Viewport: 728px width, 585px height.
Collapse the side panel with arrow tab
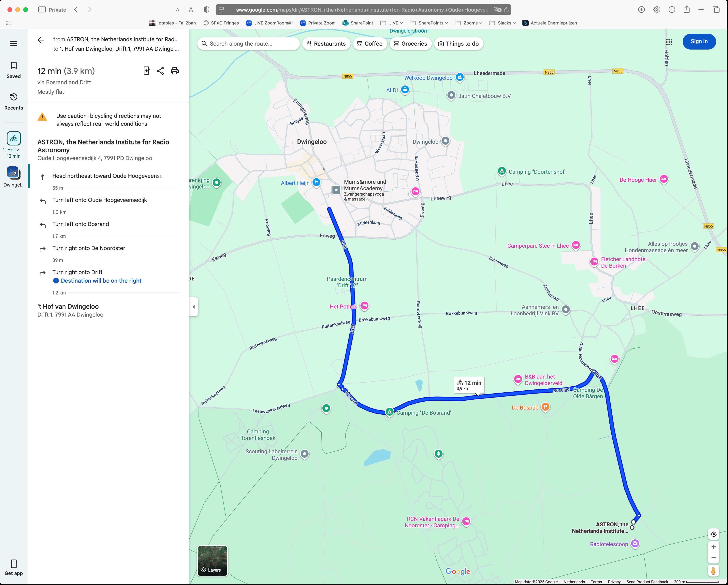point(194,307)
